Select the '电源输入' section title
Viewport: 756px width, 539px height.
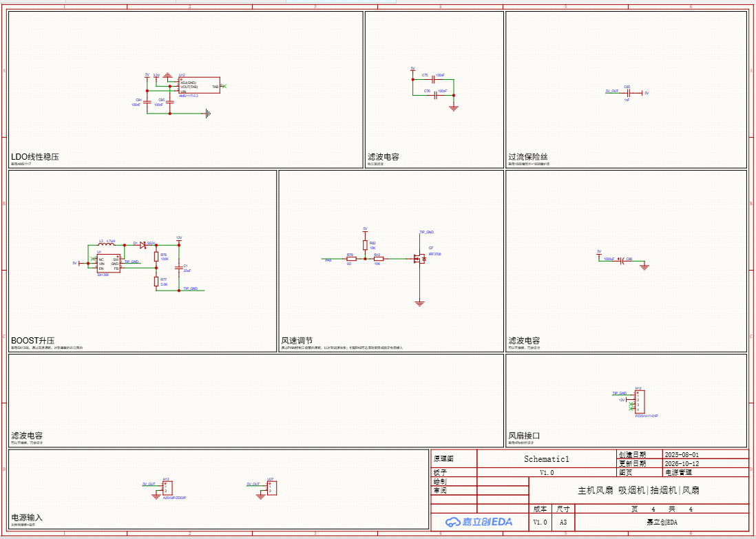(27, 517)
